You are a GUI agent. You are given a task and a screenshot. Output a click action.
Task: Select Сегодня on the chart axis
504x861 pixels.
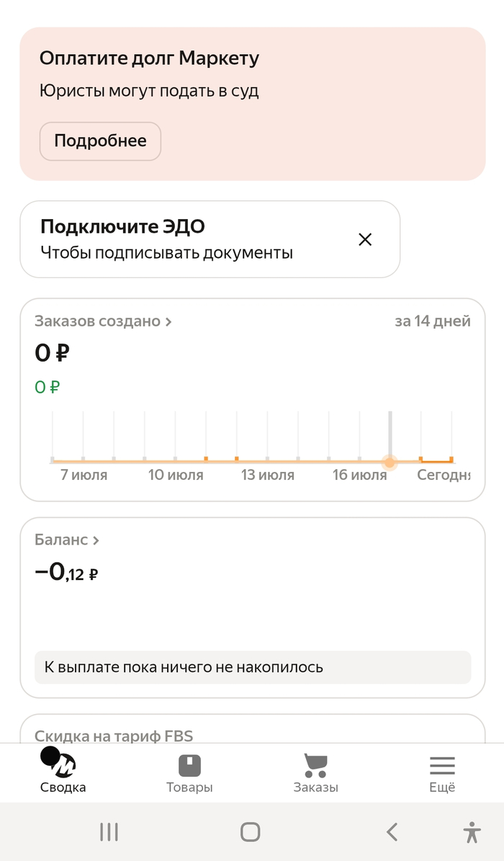[x=444, y=475]
